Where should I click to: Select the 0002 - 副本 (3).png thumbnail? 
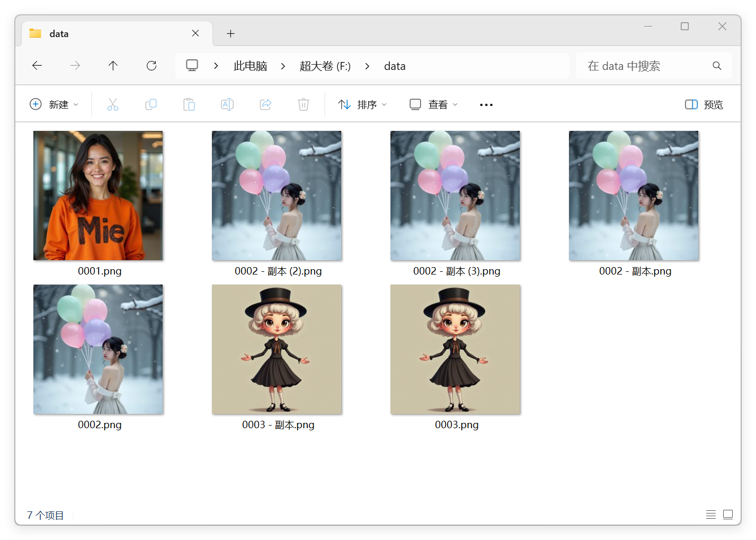click(x=455, y=196)
